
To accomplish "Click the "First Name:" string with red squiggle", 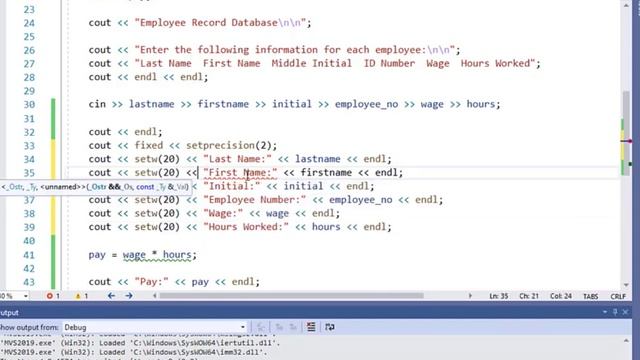I will click(x=240, y=173).
